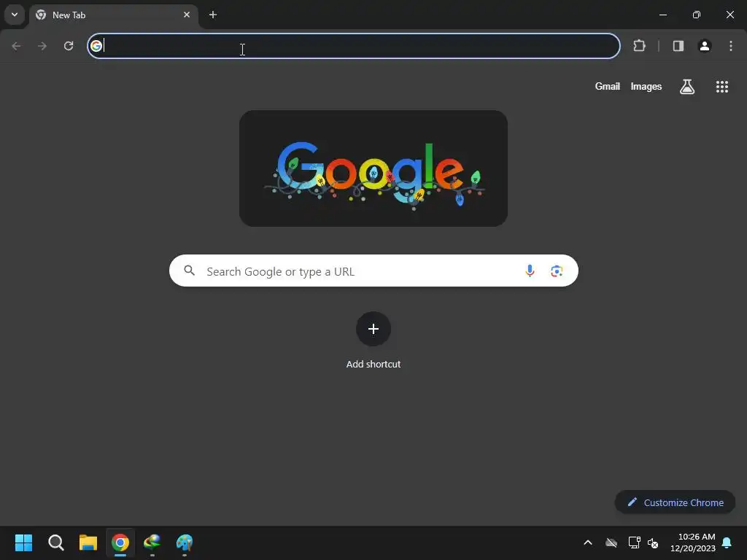The image size is (747, 560).
Task: Open notifications bell icon
Action: (727, 542)
